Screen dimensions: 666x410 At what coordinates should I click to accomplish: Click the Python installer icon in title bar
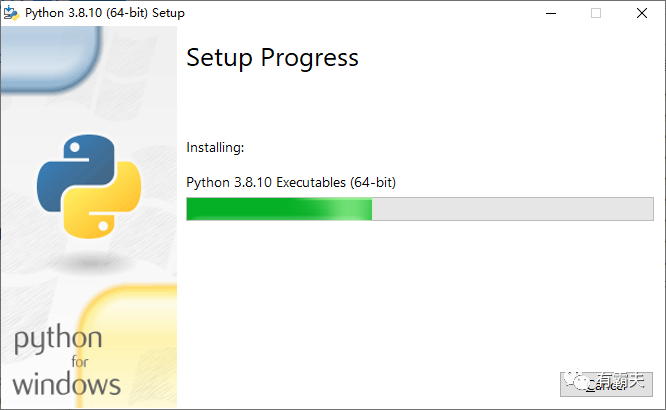12,13
